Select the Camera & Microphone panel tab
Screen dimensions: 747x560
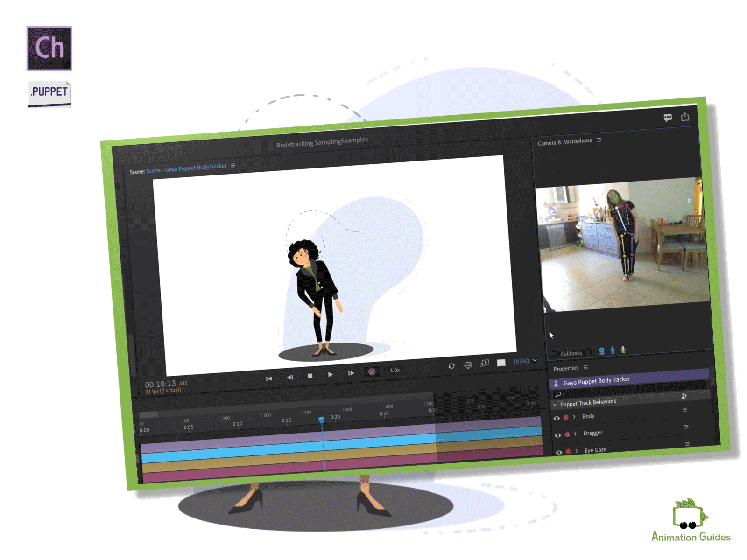(565, 142)
